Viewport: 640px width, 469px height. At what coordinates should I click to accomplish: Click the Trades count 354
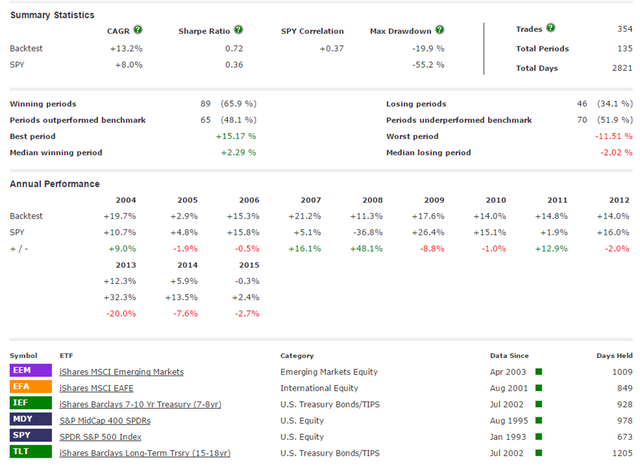[625, 29]
